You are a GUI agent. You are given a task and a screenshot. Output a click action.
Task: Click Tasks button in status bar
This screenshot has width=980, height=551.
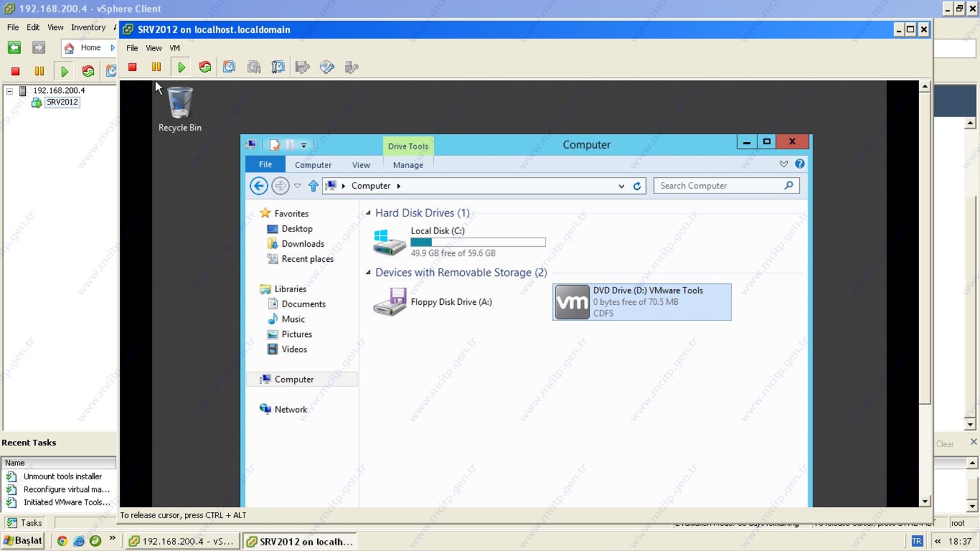pos(25,523)
